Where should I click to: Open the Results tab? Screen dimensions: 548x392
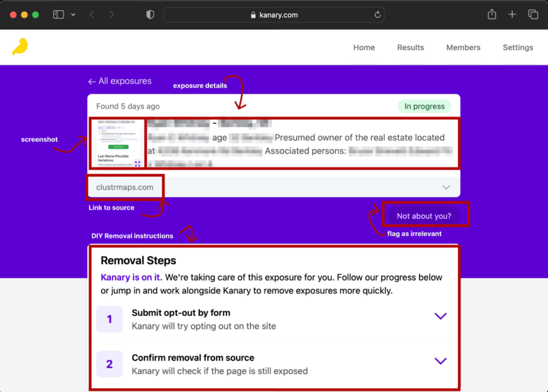(x=410, y=47)
